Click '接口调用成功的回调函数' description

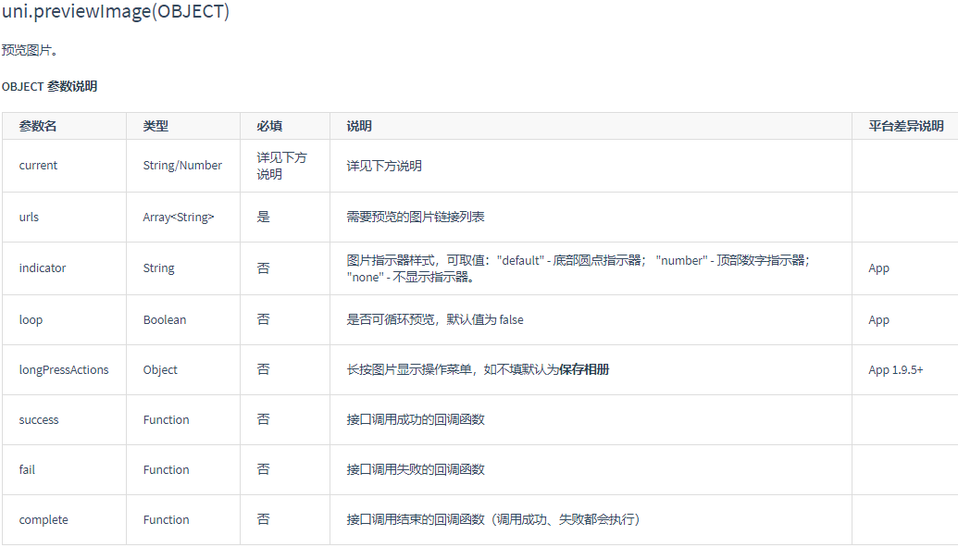click(416, 419)
